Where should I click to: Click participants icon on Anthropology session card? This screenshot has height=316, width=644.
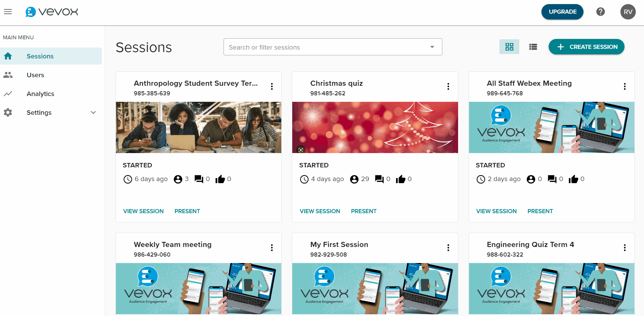178,179
